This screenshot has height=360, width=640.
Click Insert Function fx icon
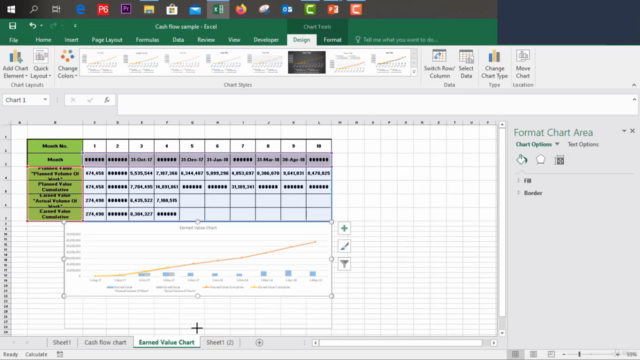pyautogui.click(x=107, y=100)
